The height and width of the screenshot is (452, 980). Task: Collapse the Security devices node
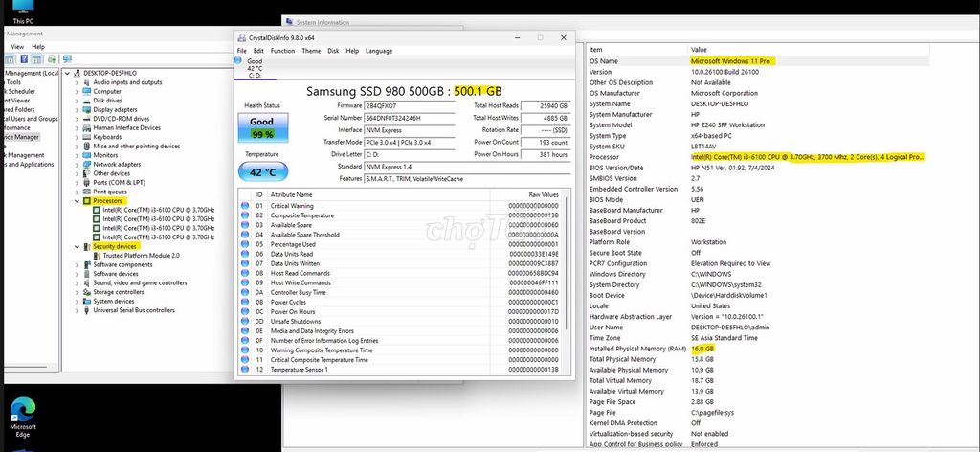(x=77, y=246)
